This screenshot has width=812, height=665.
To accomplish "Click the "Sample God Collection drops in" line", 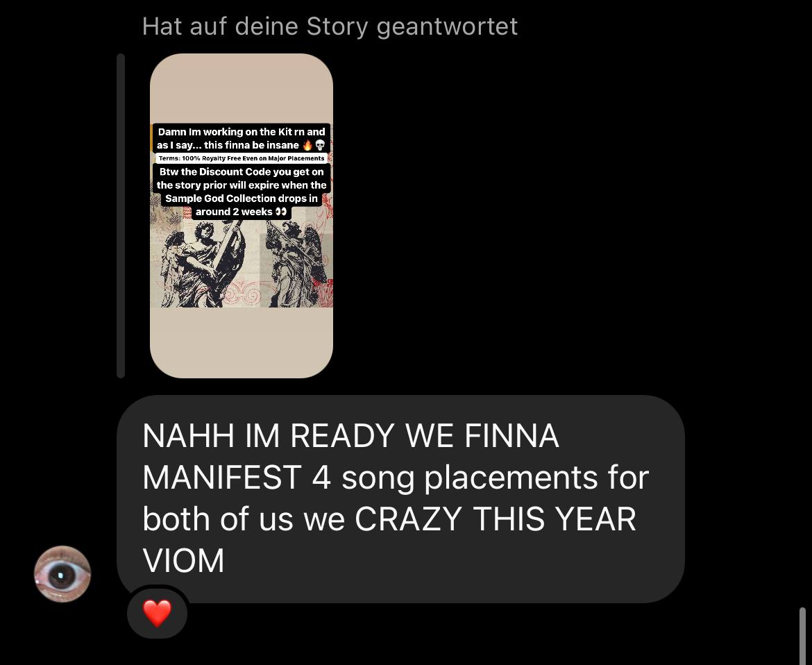I will [x=242, y=199].
